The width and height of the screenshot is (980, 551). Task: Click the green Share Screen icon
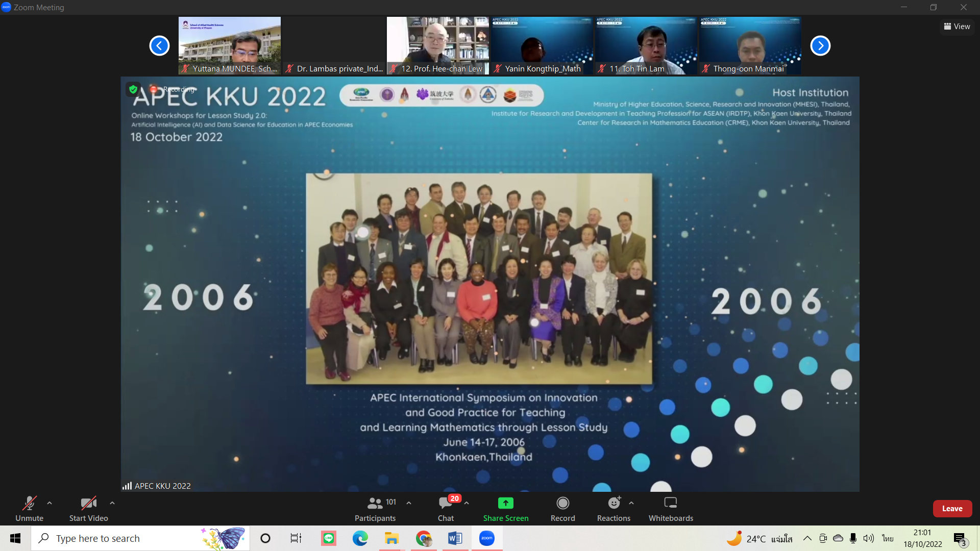[x=505, y=503]
